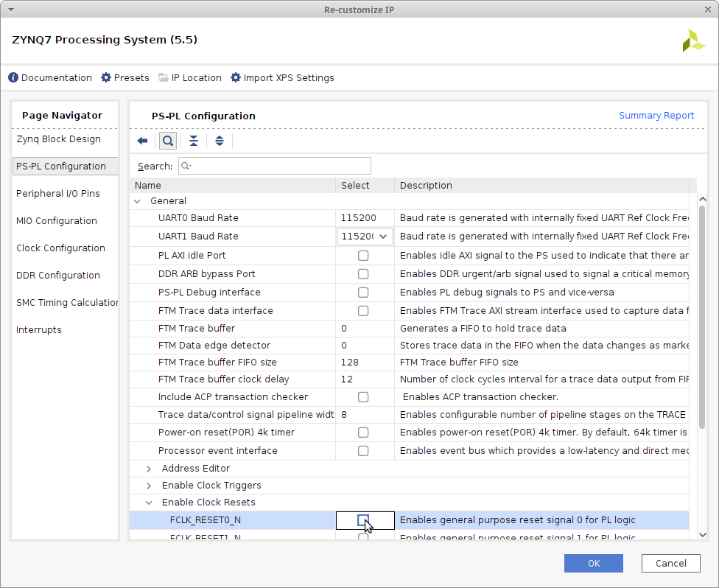
Task: Collapse the General tree section
Action: [x=137, y=201]
